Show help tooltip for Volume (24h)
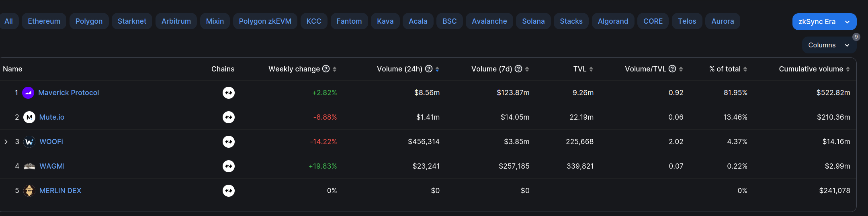Image resolution: width=868 pixels, height=216 pixels. click(429, 69)
